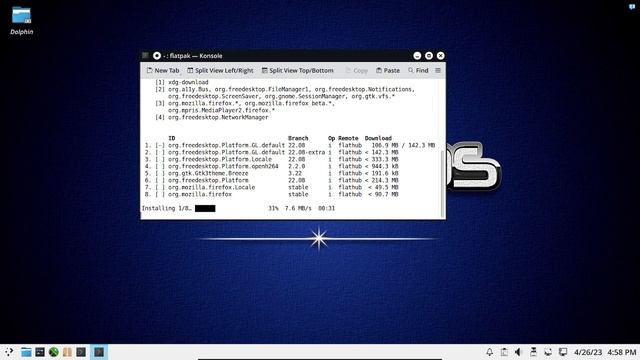Click the 22.08-extra branch value
The width and height of the screenshot is (640, 360).
click(x=307, y=153)
